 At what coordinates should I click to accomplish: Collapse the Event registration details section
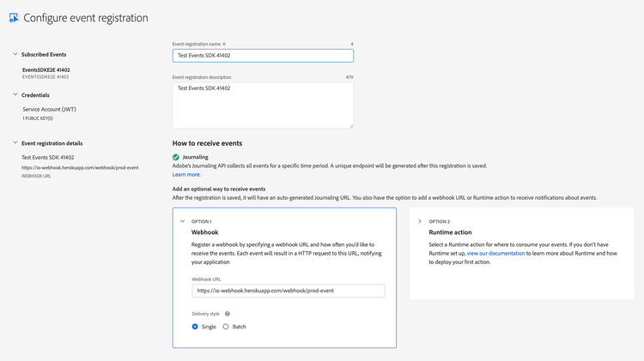[15, 143]
